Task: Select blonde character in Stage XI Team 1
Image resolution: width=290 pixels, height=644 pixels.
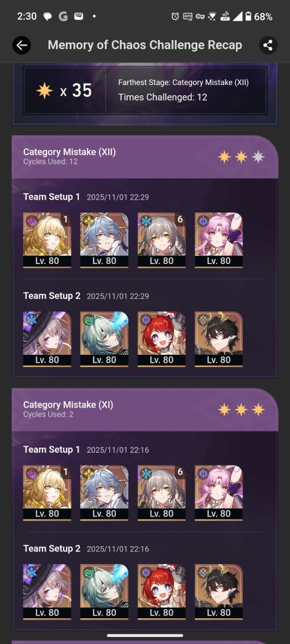Action: 47,493
